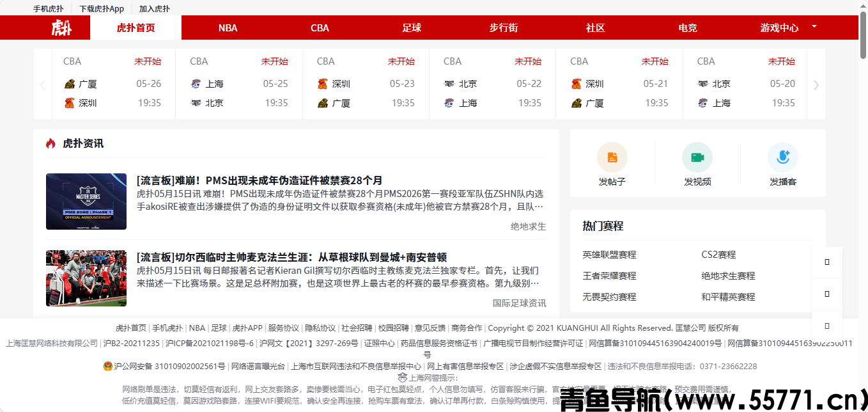Open the 网络谣言曝光台 footer link

coord(258,367)
